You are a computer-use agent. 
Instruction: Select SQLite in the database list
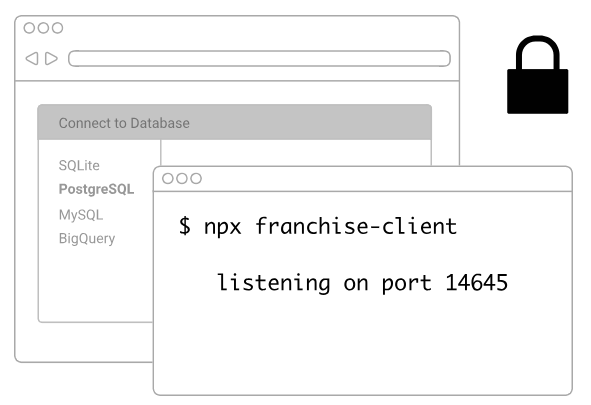79,165
